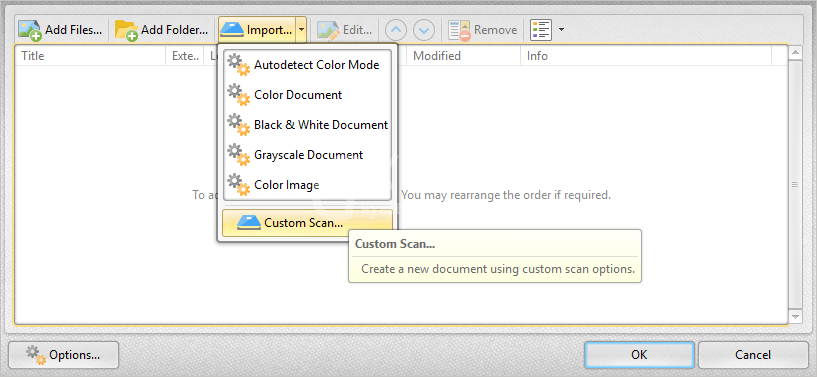This screenshot has height=377, width=817.
Task: Click the Cancel button
Action: (x=753, y=355)
